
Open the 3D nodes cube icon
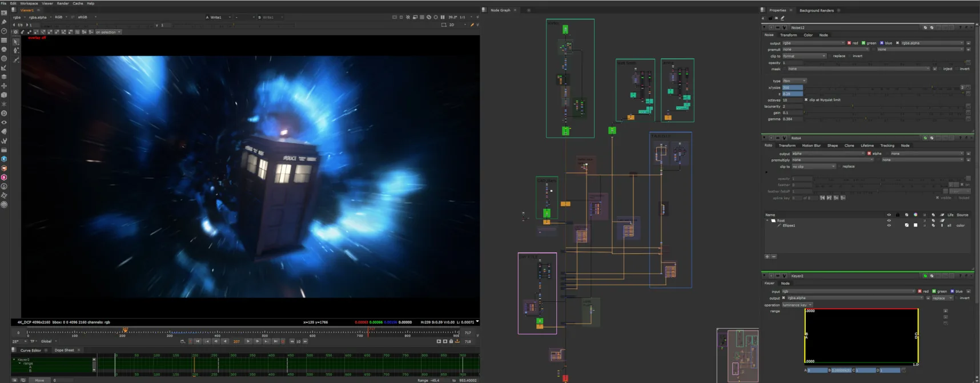pyautogui.click(x=4, y=95)
